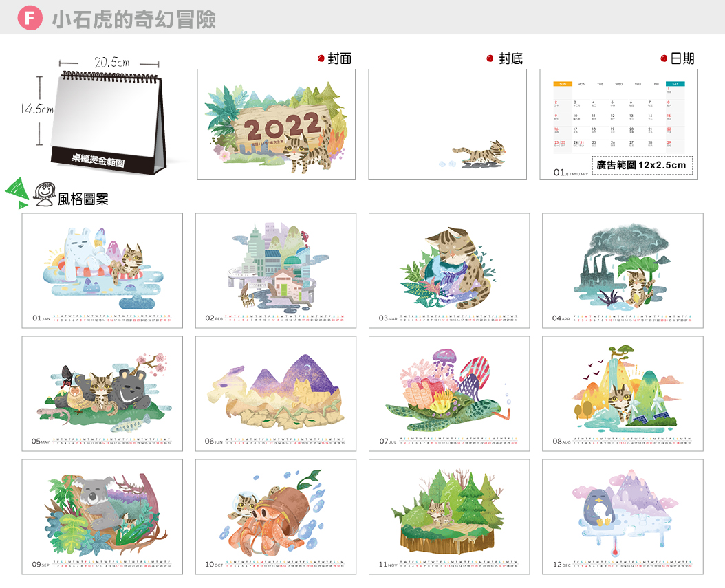Select the 10 OCT hermit crab page

[x=276, y=516]
